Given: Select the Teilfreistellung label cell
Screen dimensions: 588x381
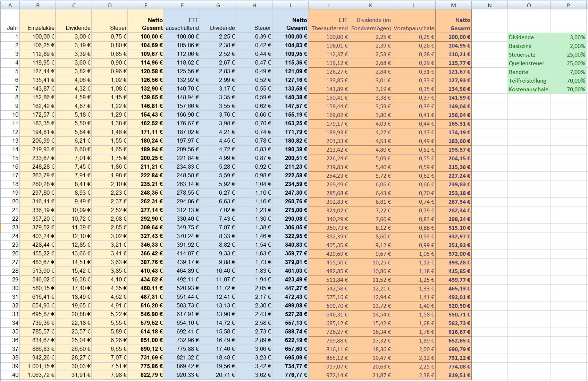Looking at the screenshot, I should pyautogui.click(x=529, y=81).
